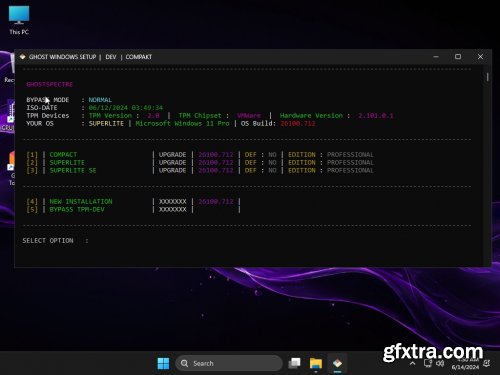Minimize the Ghost Windows Setup window
Viewport: 500px width, 375px height.
click(436, 57)
